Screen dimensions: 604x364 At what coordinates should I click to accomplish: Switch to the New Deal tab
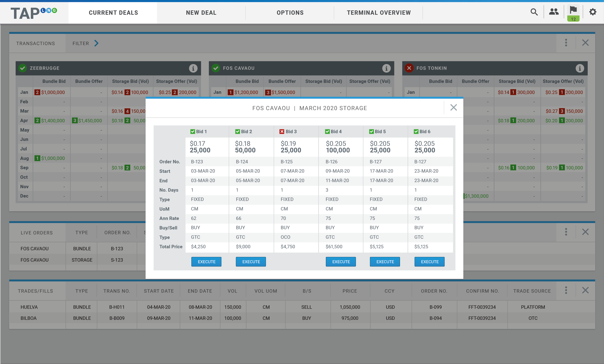click(201, 13)
